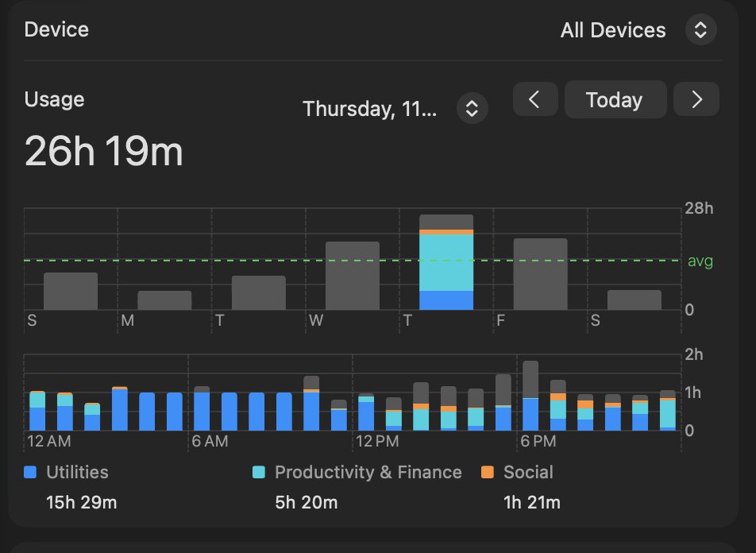Click the Thursday, 11... date text
756x553 pixels.
coord(370,109)
